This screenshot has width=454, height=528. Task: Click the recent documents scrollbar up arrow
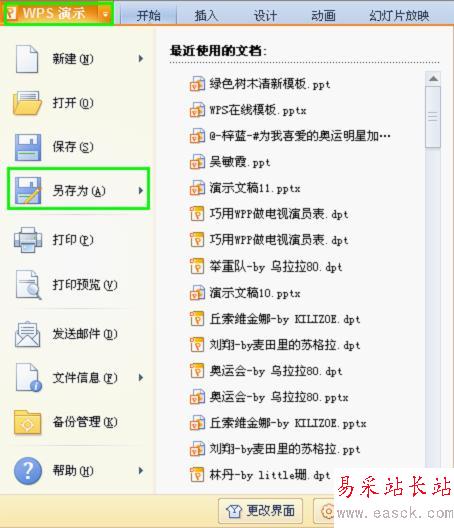433,79
